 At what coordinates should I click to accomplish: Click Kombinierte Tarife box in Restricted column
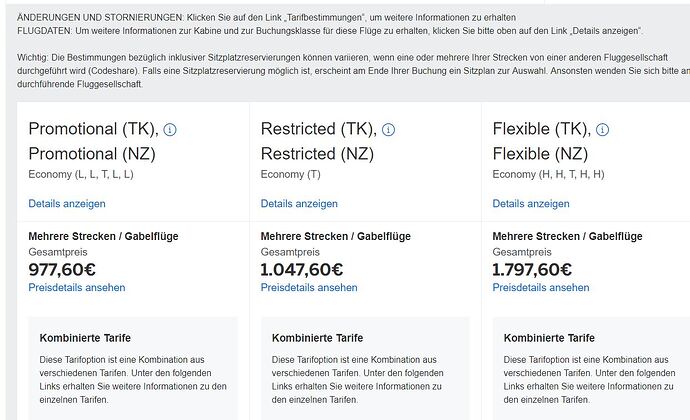tap(365, 367)
